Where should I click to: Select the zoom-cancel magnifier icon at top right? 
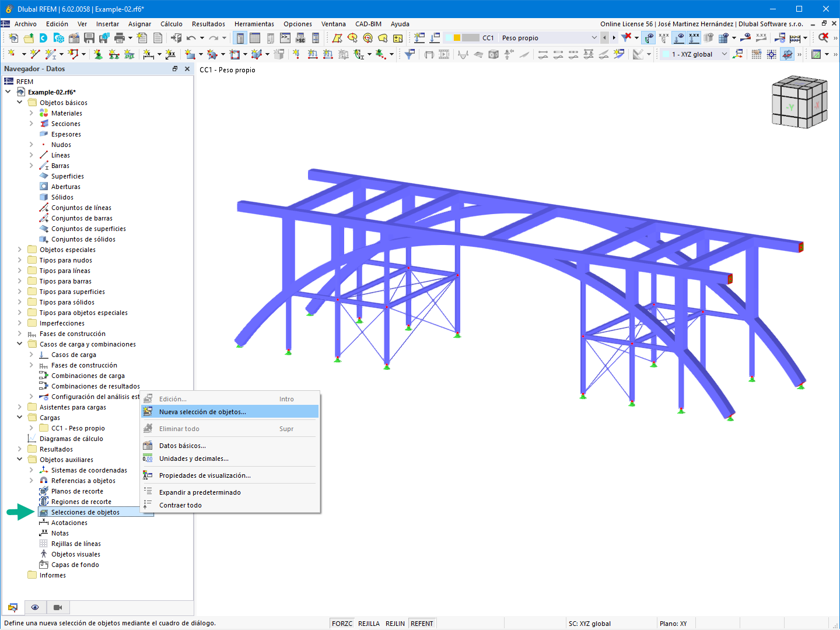pyautogui.click(x=824, y=37)
